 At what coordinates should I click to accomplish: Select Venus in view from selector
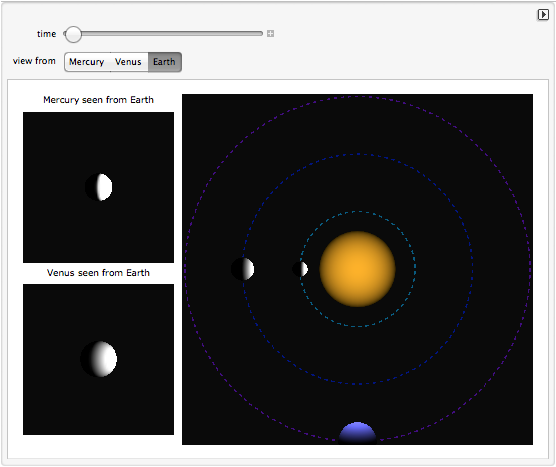pos(128,62)
